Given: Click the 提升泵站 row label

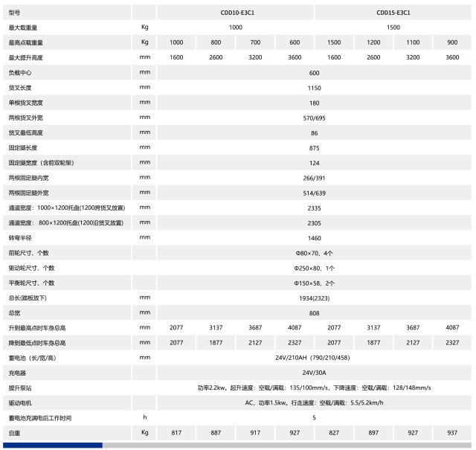Looking at the screenshot, I should pyautogui.click(x=20, y=388).
